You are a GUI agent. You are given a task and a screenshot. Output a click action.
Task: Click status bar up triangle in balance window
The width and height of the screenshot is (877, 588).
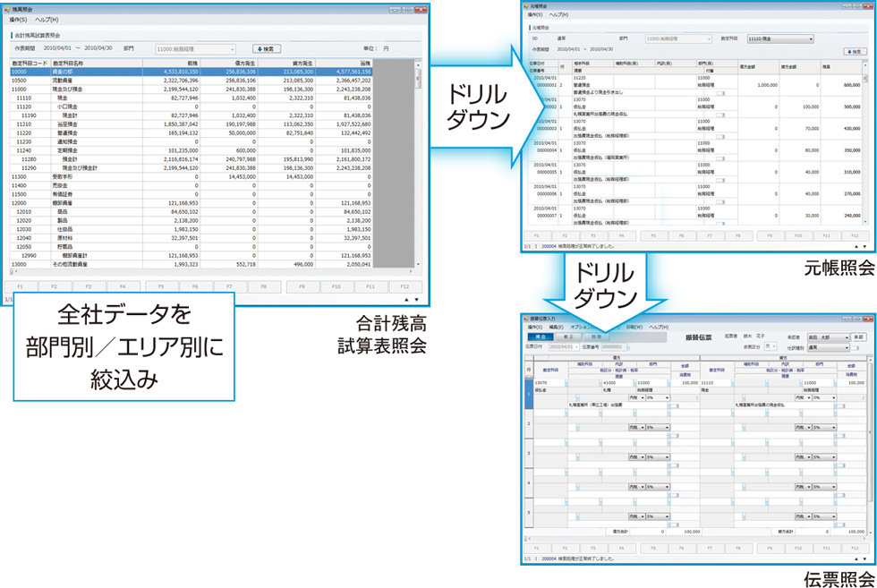pos(406,301)
